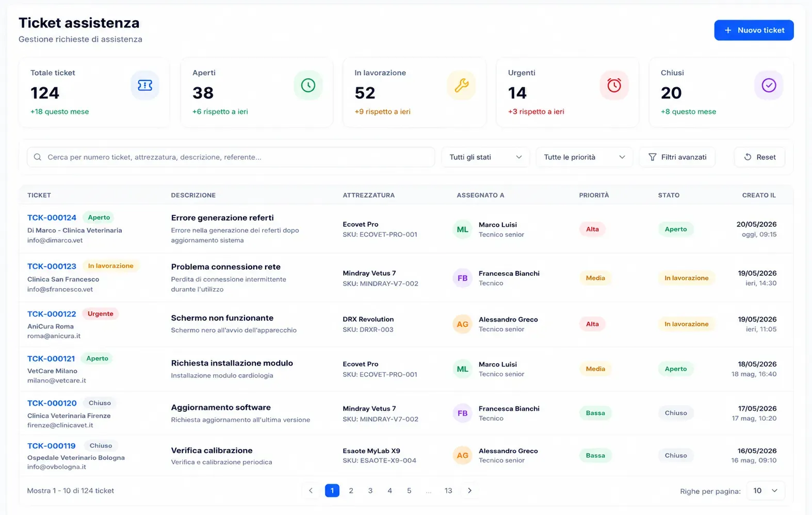Click the alarm clock icon in Urgenti card
The width and height of the screenshot is (812, 515).
614,85
